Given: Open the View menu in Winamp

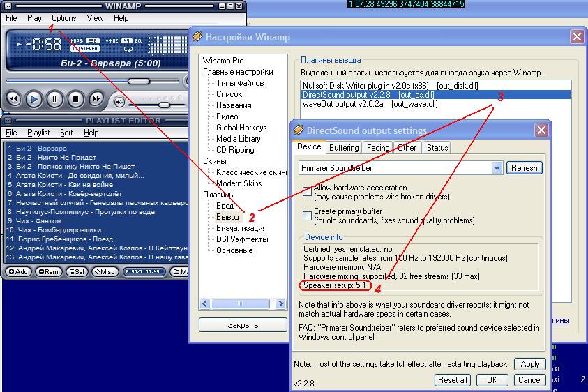Looking at the screenshot, I should (x=95, y=18).
